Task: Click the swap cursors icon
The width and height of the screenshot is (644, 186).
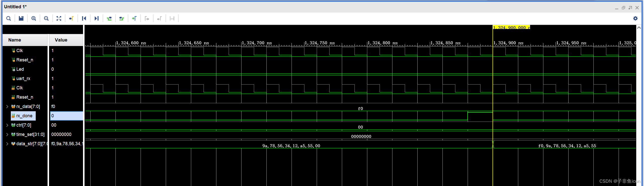Action: point(172,18)
